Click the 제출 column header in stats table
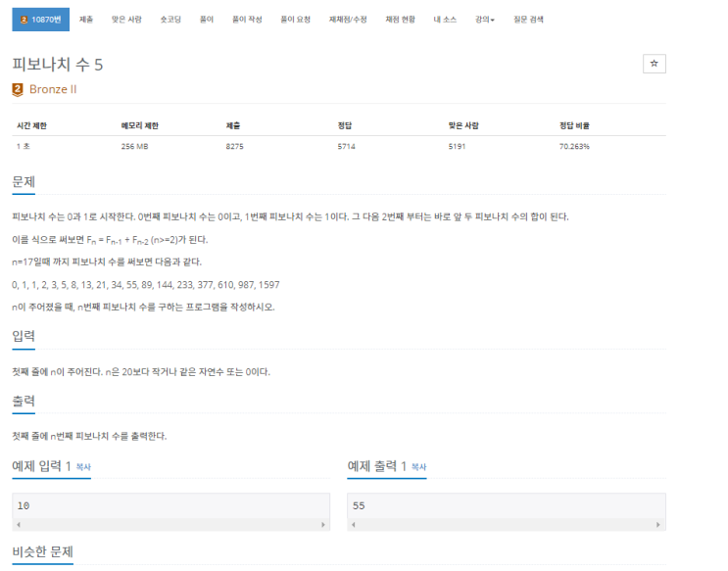Image resolution: width=728 pixels, height=571 pixels. tap(233, 125)
